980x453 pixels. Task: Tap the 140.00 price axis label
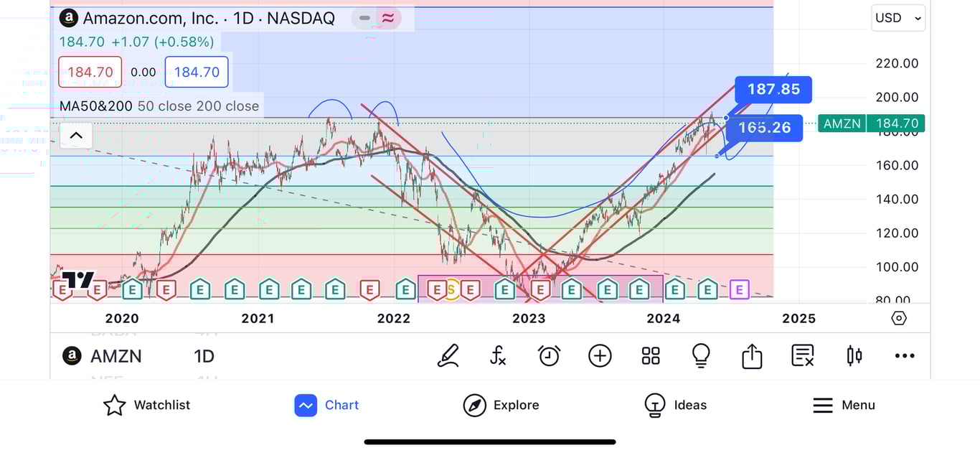coord(897,199)
